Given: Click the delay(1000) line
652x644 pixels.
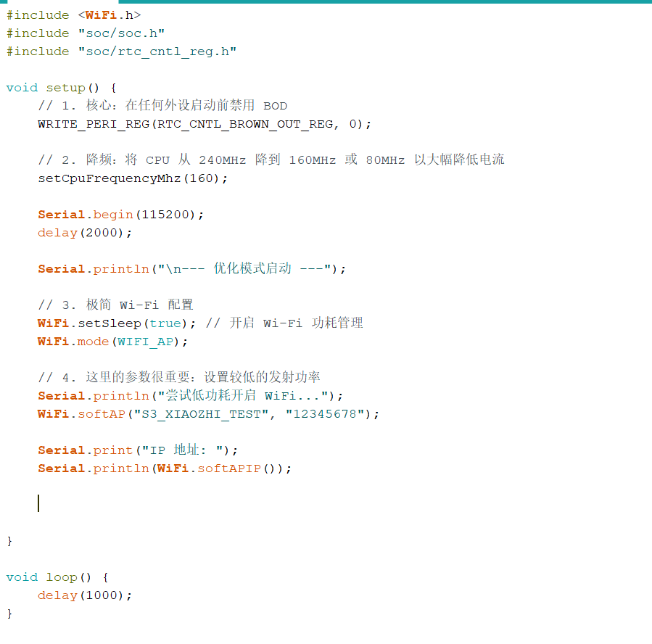Looking at the screenshot, I should click(85, 595).
